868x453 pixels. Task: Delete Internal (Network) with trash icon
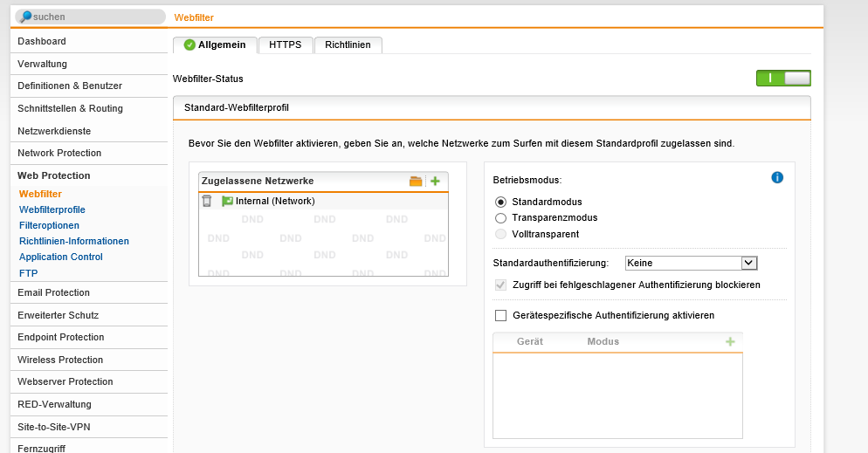click(207, 201)
